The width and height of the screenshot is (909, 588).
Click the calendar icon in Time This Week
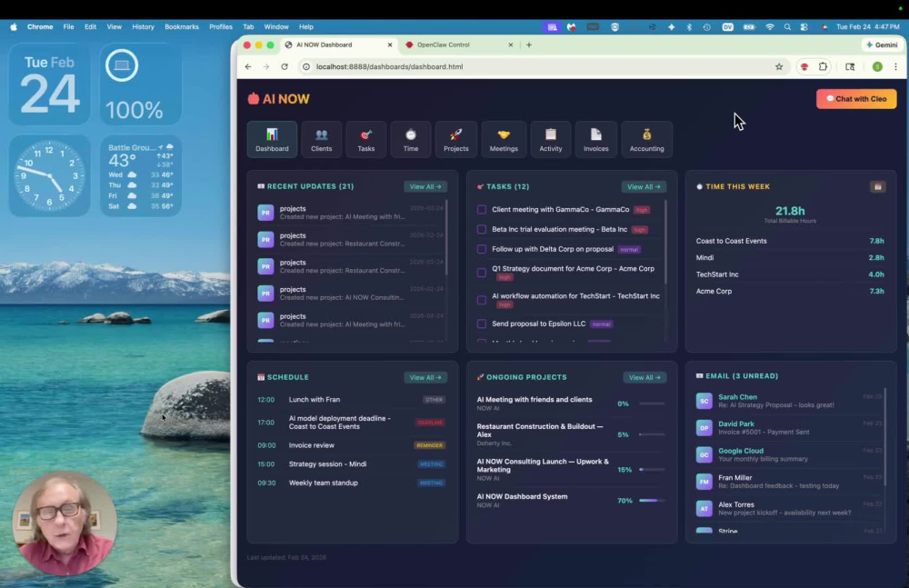(878, 186)
